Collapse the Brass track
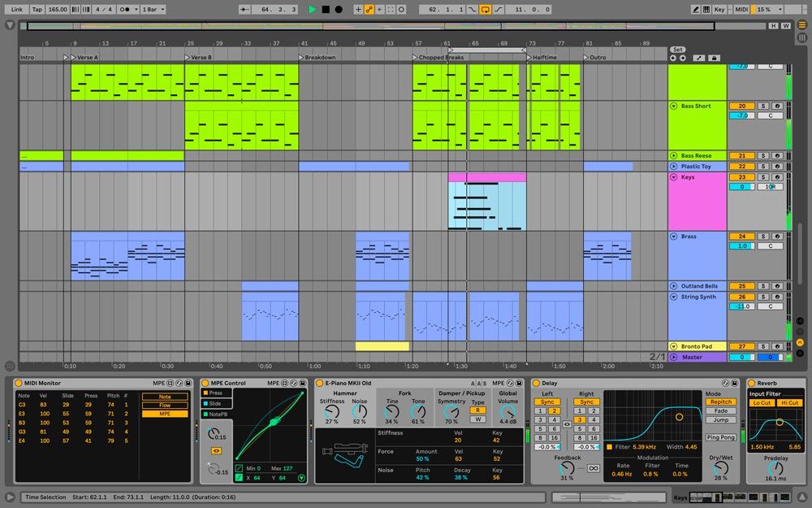 point(674,237)
